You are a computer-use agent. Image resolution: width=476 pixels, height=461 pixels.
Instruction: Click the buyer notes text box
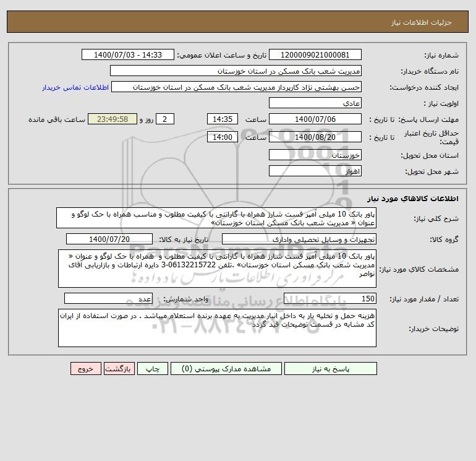pos(217,328)
